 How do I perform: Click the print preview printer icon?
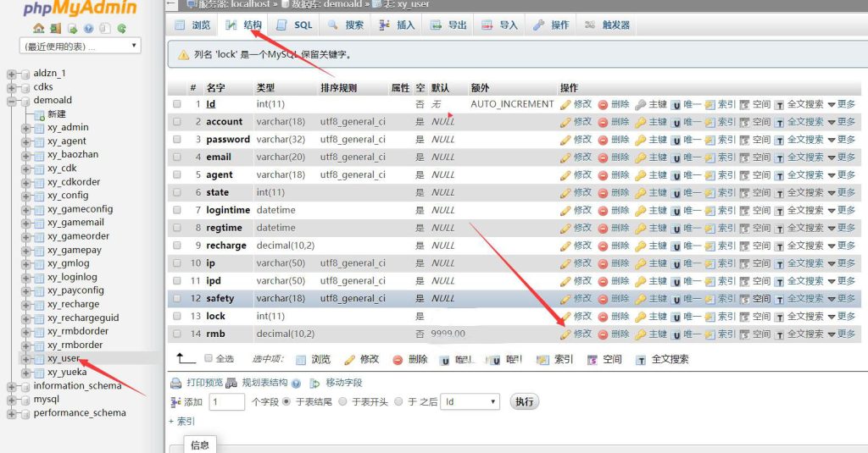[x=175, y=383]
